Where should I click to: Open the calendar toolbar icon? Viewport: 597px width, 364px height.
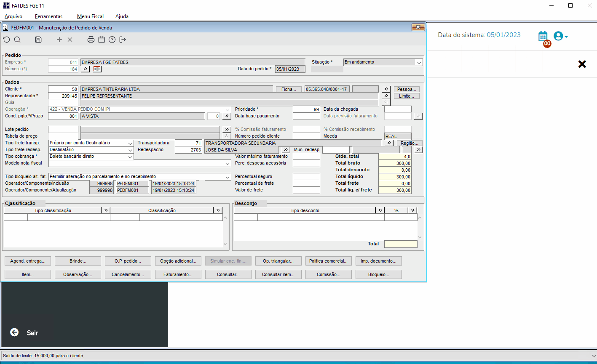tap(102, 40)
